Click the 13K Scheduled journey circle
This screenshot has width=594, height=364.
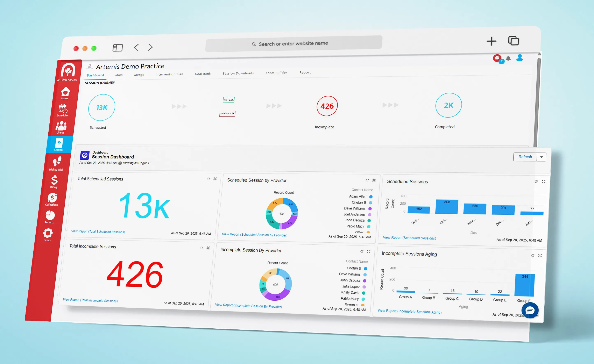pyautogui.click(x=101, y=107)
